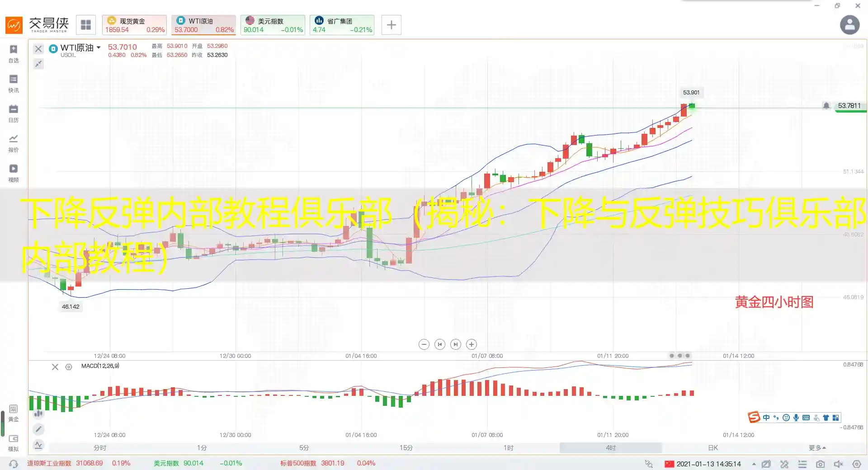Image resolution: width=868 pixels, height=470 pixels.
Task: Switch to the 美元指数 quote tab
Action: pos(273,25)
